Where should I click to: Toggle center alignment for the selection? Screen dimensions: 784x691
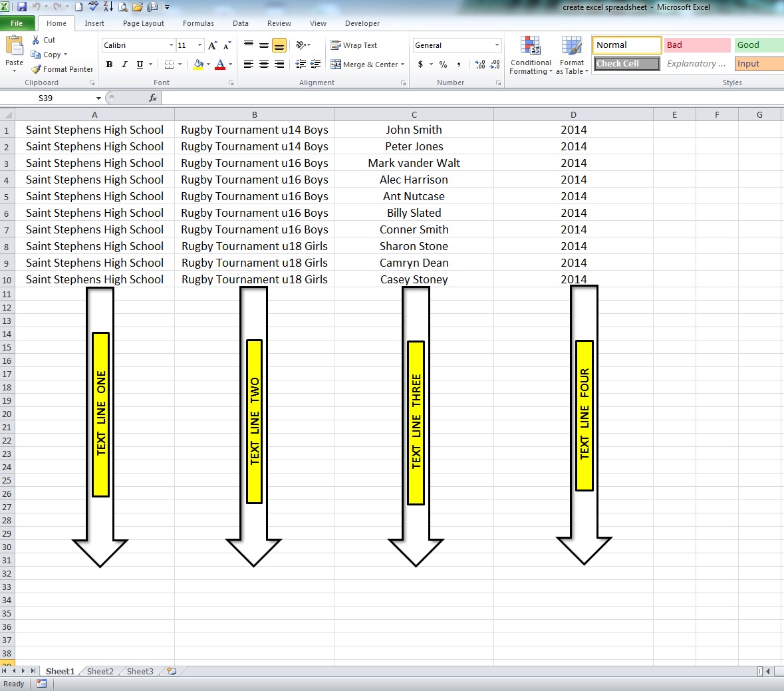263,65
